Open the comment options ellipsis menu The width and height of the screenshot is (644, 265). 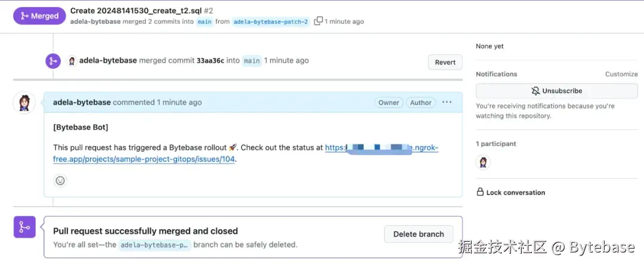point(447,102)
